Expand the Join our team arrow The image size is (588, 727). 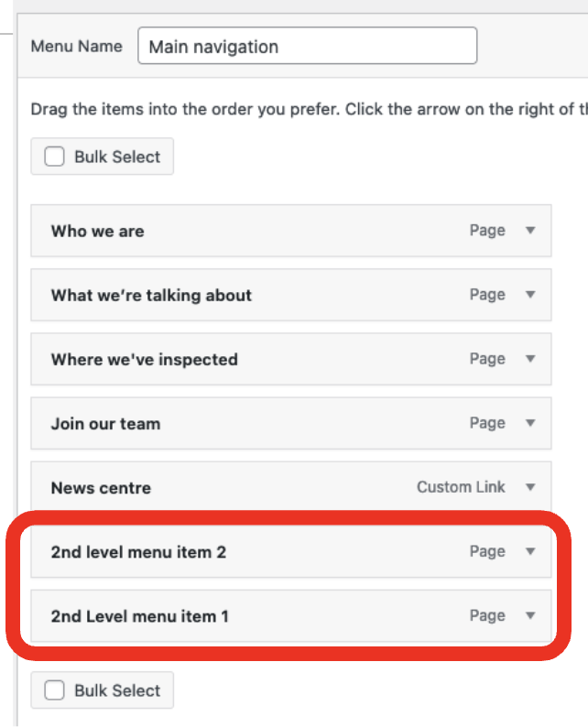click(529, 423)
